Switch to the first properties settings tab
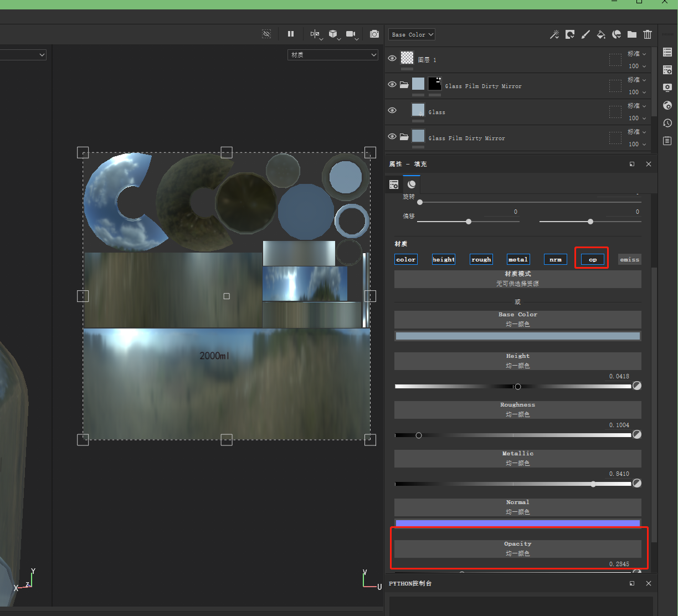Viewport: 678px width, 616px height. [394, 184]
